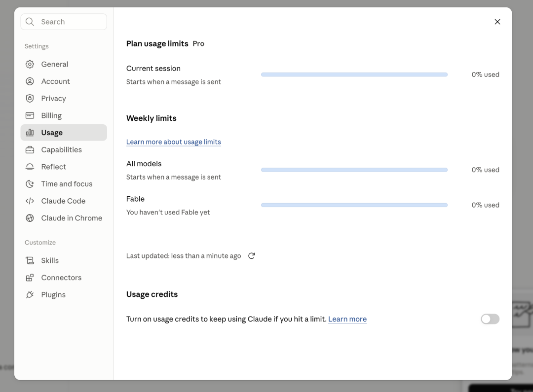
Task: Enable the usage credits toggle
Action: click(x=490, y=319)
